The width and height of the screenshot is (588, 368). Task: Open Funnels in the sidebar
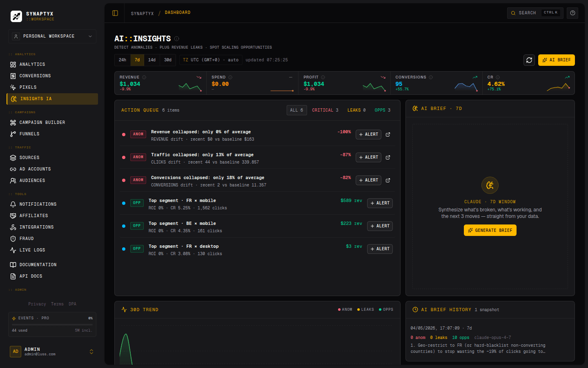click(x=52, y=134)
